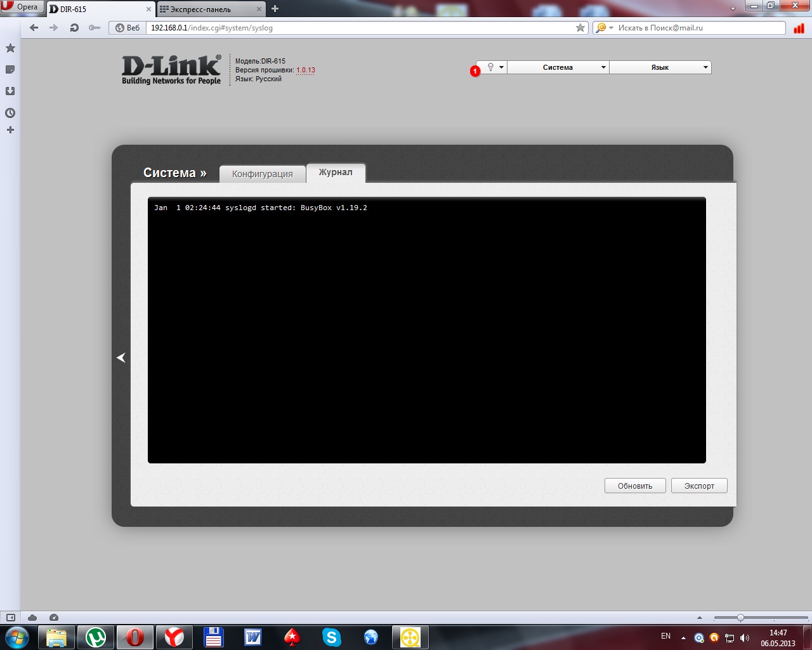Click the blue globe taskbar icon

click(371, 637)
